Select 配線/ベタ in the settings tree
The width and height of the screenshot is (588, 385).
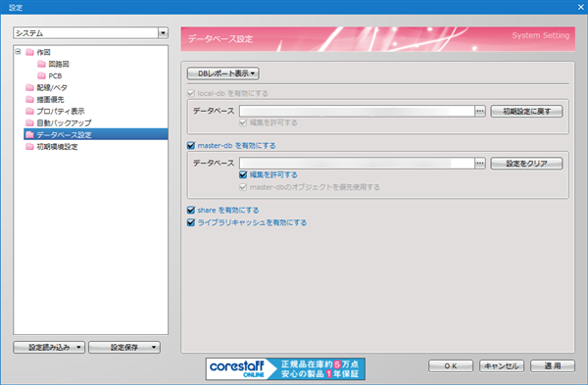[x=52, y=88]
